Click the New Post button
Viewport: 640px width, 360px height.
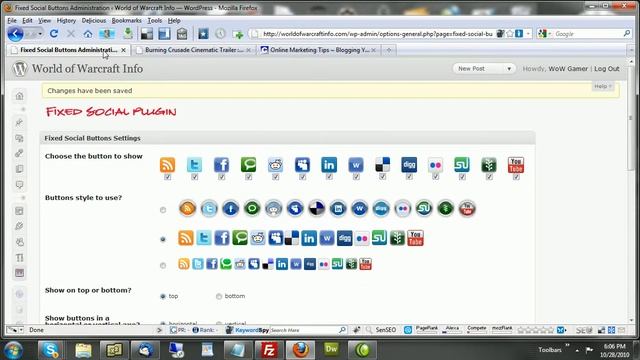coord(471,69)
